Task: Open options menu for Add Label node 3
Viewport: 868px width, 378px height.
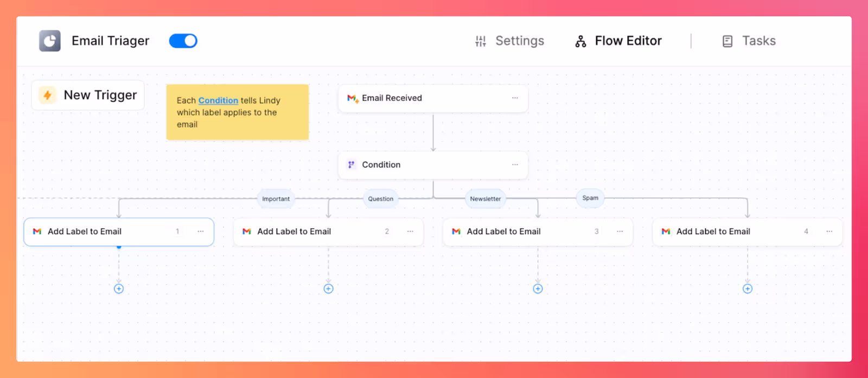Action: pyautogui.click(x=620, y=231)
